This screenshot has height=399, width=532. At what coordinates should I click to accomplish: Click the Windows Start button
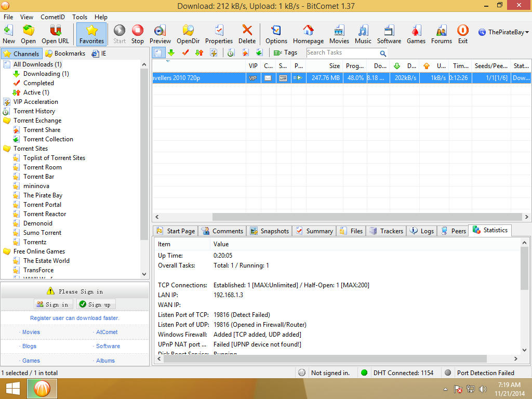click(x=12, y=389)
